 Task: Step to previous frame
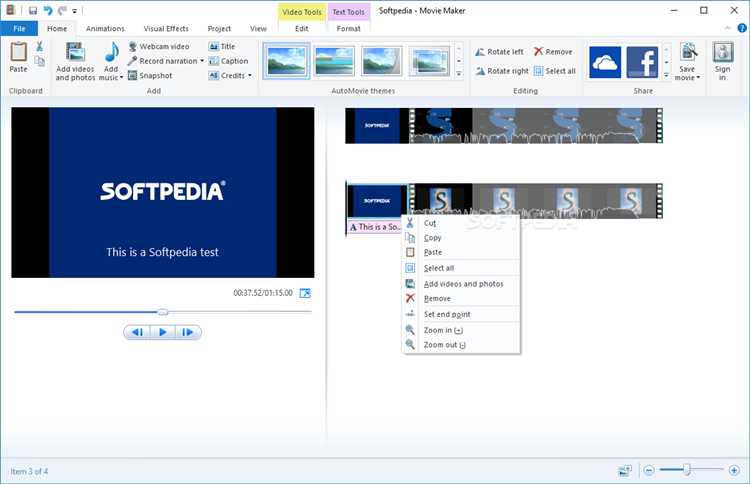click(x=137, y=332)
